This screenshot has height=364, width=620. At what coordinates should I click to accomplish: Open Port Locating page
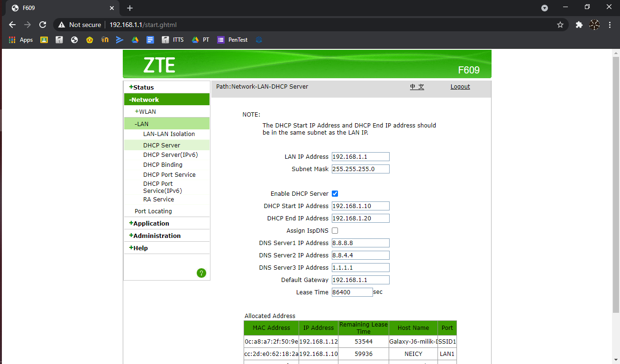(153, 211)
